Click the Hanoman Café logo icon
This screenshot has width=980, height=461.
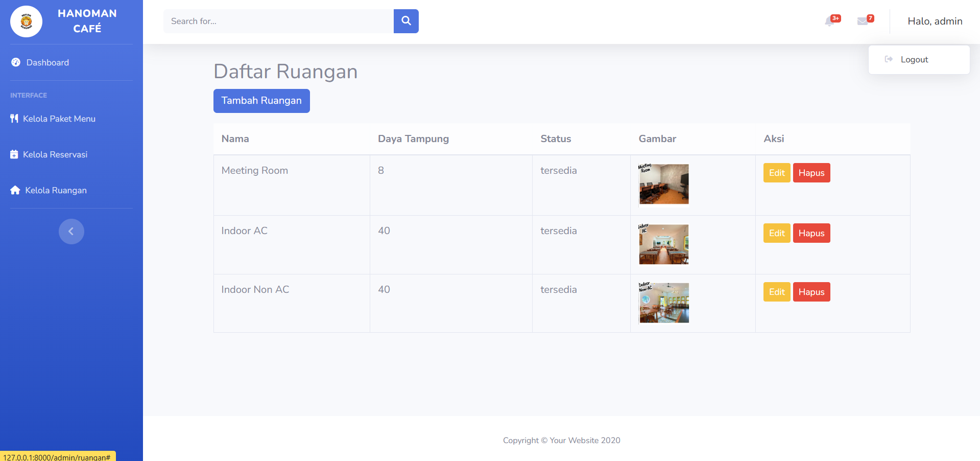pos(26,21)
